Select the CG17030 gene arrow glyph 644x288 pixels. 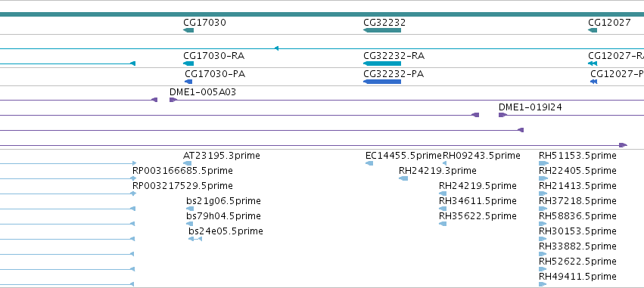coord(188,30)
